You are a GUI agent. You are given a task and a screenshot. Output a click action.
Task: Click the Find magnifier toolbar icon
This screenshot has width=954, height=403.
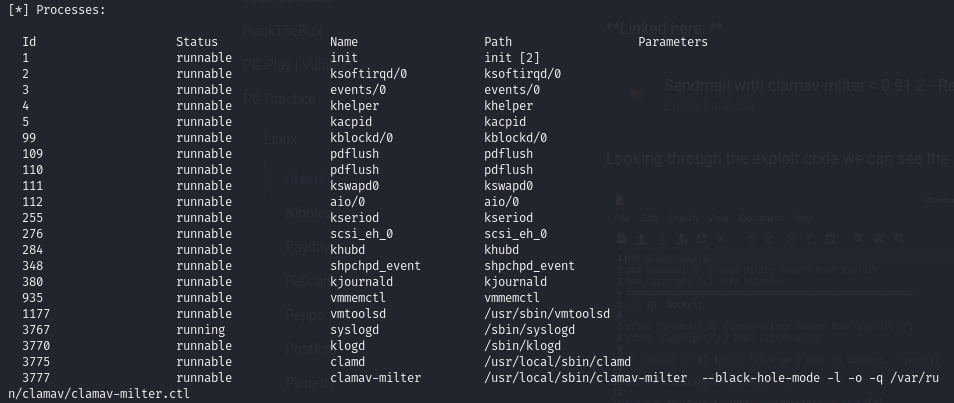(x=858, y=239)
